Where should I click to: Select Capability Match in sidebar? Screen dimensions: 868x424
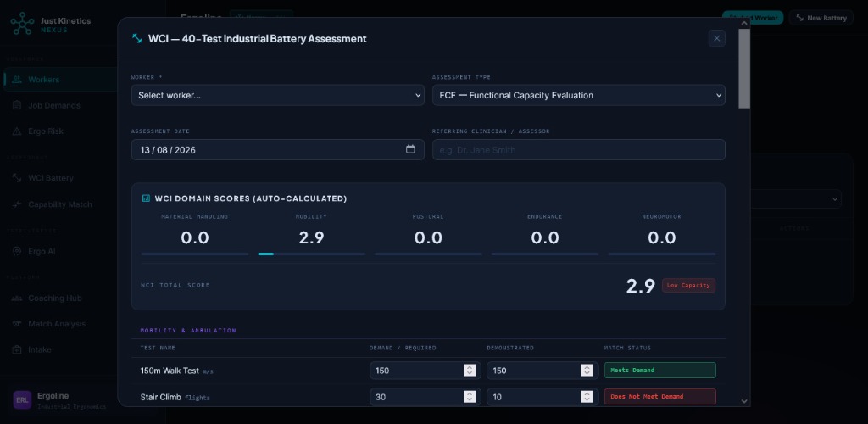(58, 204)
